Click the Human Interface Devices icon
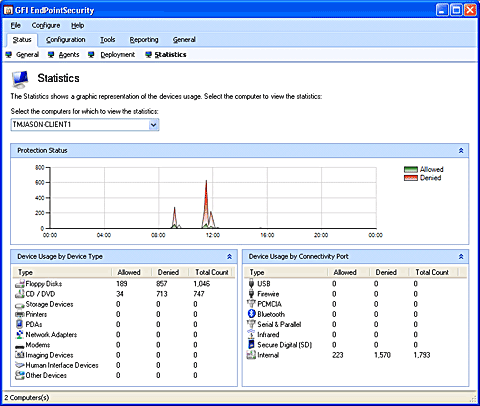Screen dimensions: 480x406 (x=20, y=365)
